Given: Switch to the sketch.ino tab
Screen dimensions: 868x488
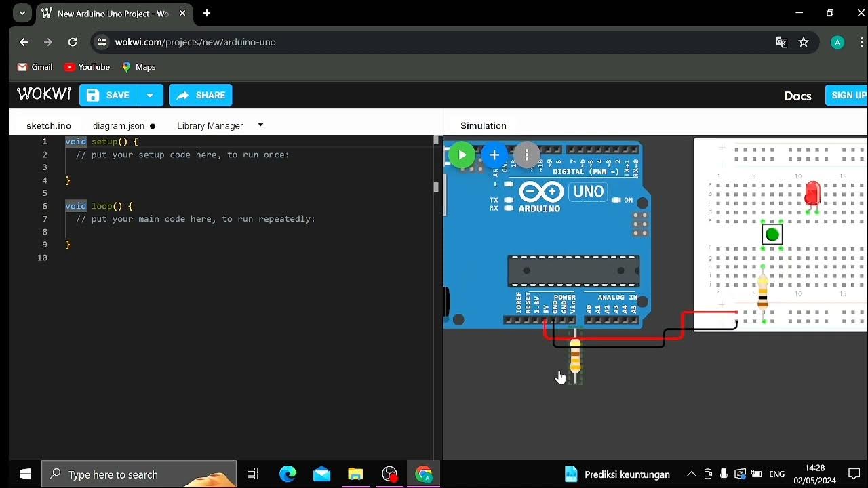Looking at the screenshot, I should point(49,126).
